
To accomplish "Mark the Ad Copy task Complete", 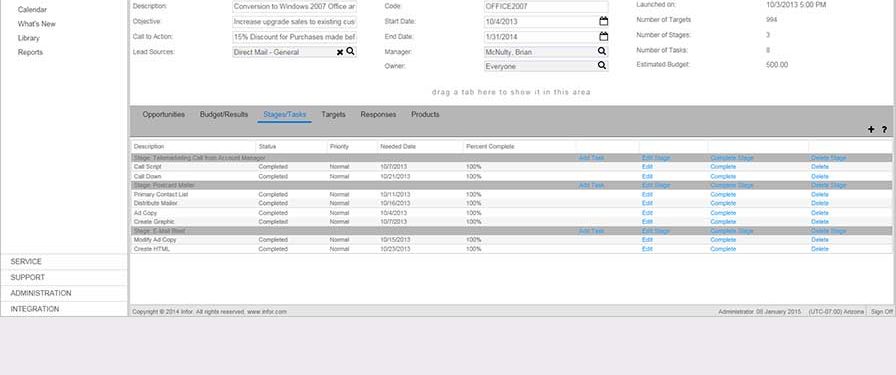I will (723, 213).
